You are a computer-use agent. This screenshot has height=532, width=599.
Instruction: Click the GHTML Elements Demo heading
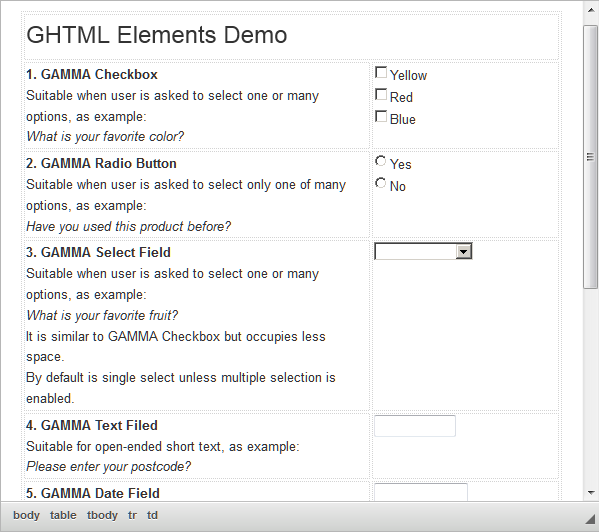157,35
